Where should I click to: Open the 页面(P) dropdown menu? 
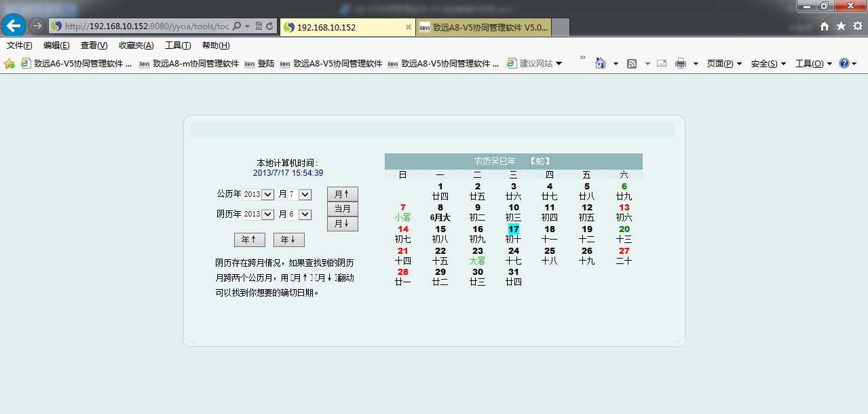[x=723, y=63]
